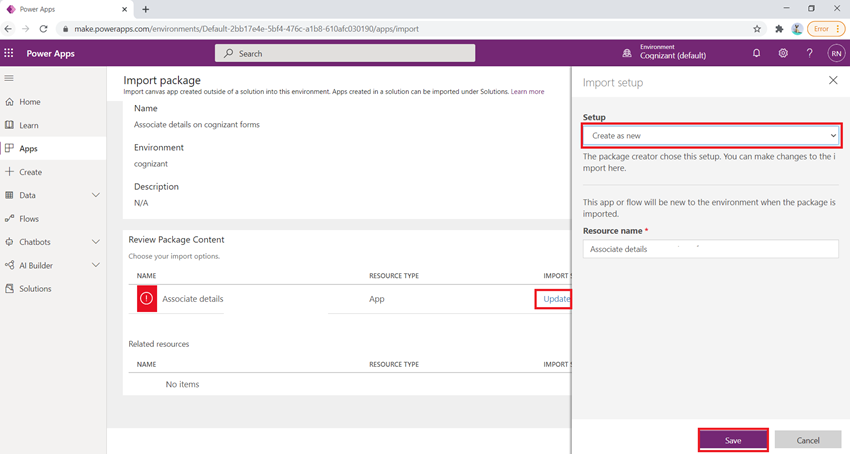Click the Apps icon in sidebar
Image resolution: width=850 pixels, height=454 pixels.
(9, 148)
